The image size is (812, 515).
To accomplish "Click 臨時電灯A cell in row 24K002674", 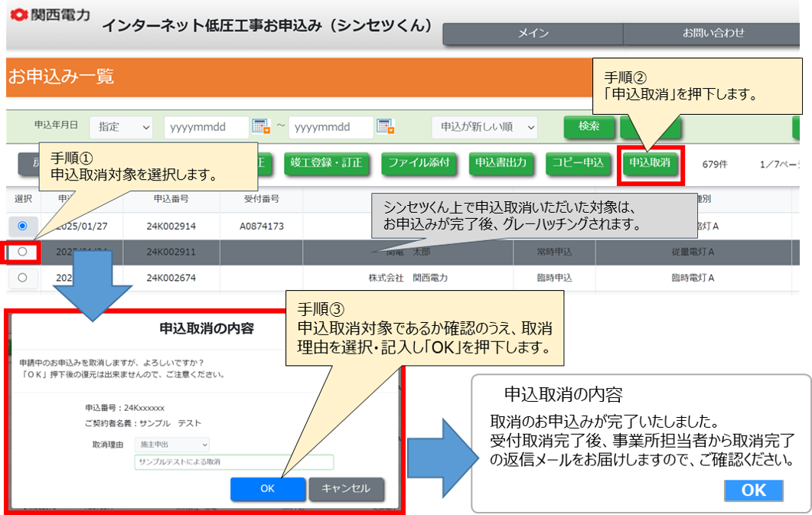I will pyautogui.click(x=693, y=278).
